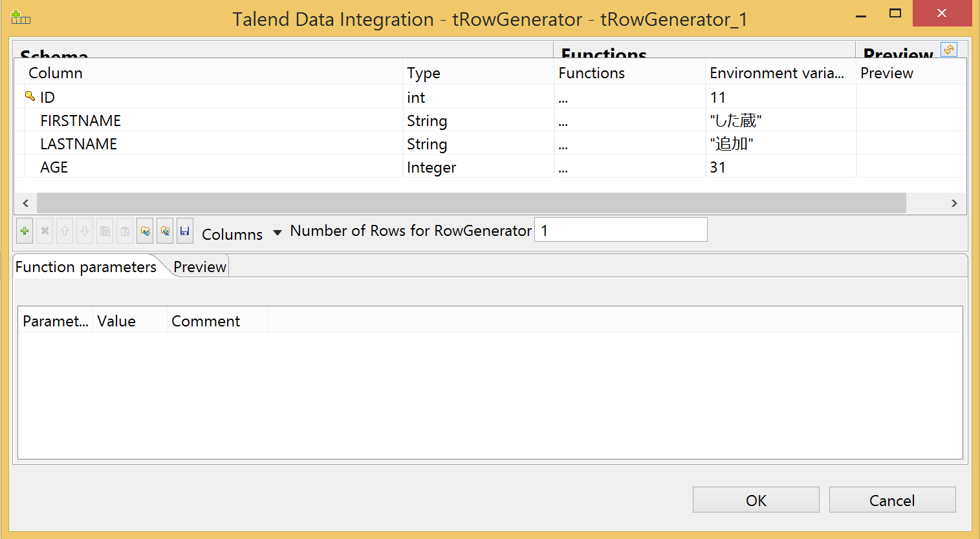Screen dimensions: 980x539
Task: Paste the copied schema column
Action: tap(124, 231)
